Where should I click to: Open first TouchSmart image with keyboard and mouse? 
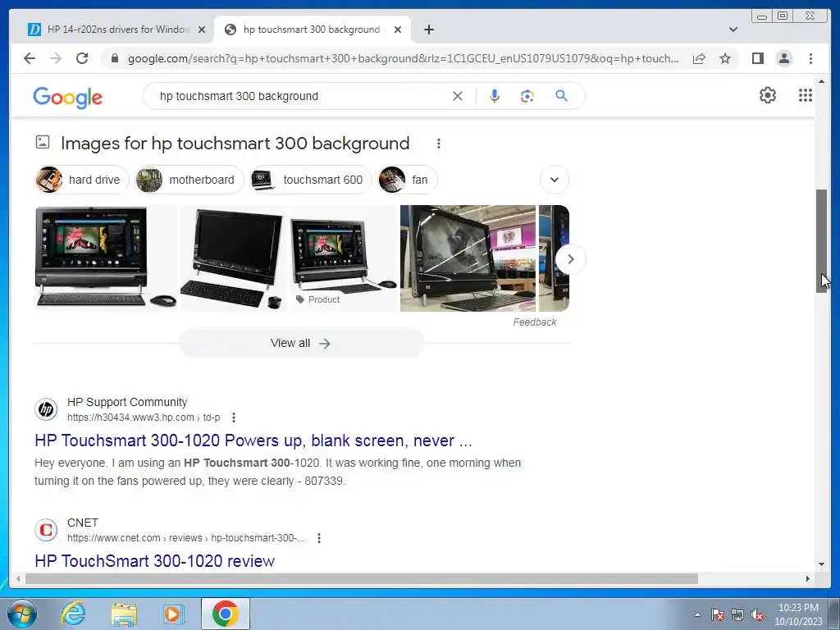pos(106,258)
